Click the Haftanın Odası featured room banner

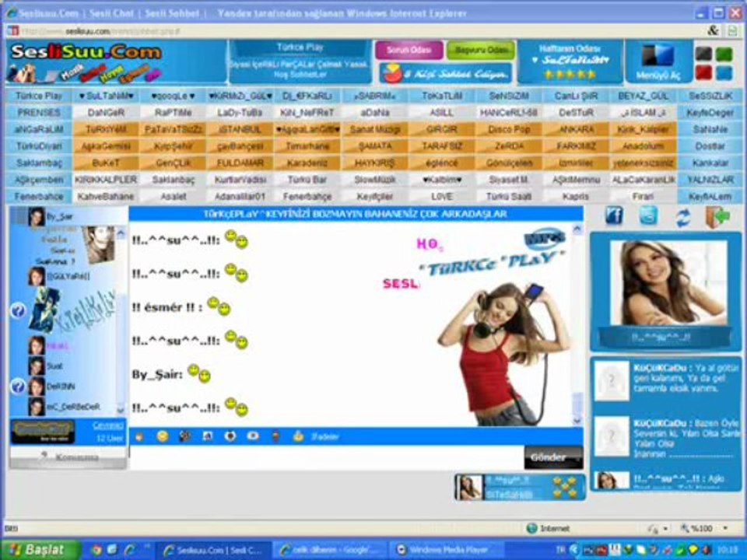(x=570, y=61)
